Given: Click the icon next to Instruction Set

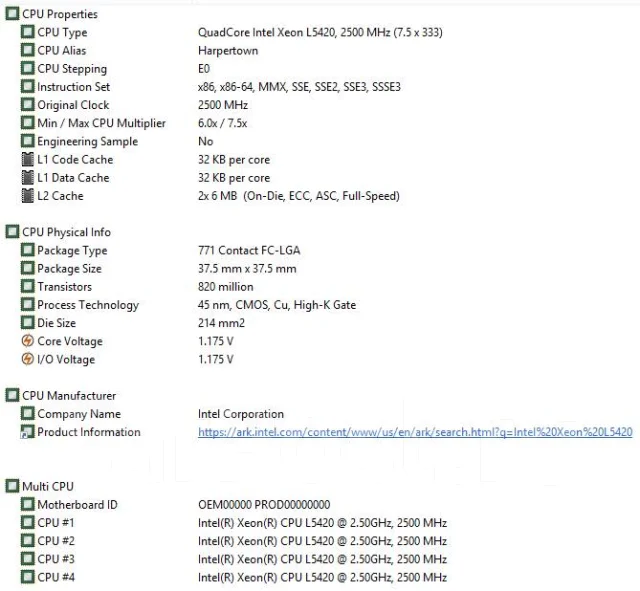Looking at the screenshot, I should (27, 86).
